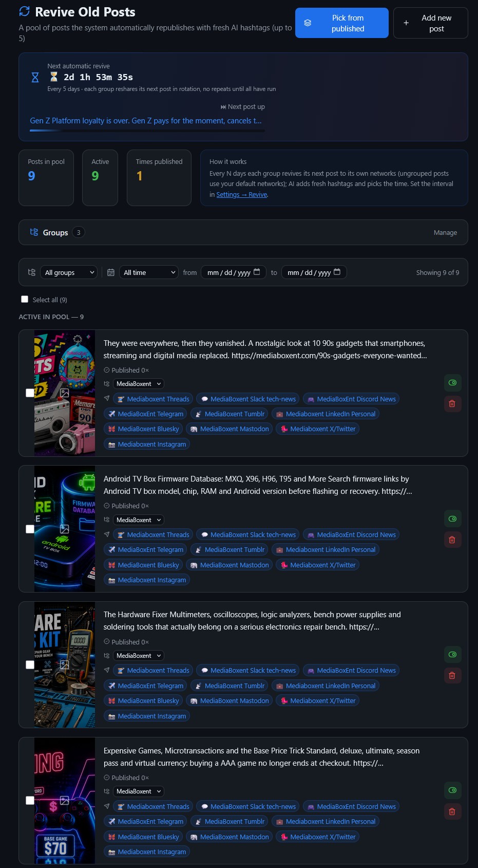478x868 pixels.
Task: Click MediaBoxent Slack tech-news tag on 90s gadgets post
Action: click(248, 399)
